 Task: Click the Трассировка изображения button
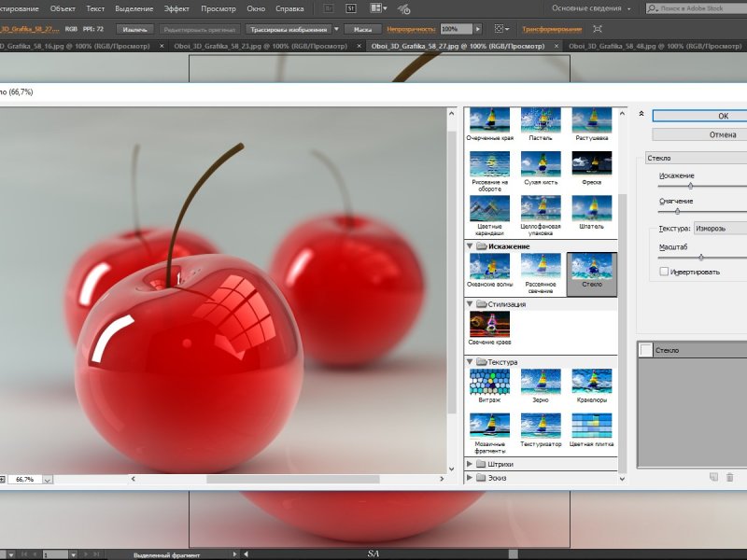(289, 29)
